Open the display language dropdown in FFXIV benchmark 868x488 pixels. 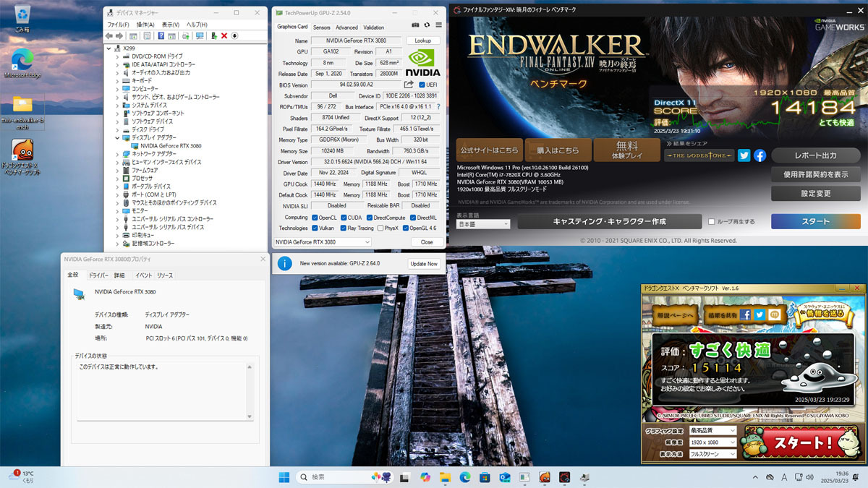(483, 224)
